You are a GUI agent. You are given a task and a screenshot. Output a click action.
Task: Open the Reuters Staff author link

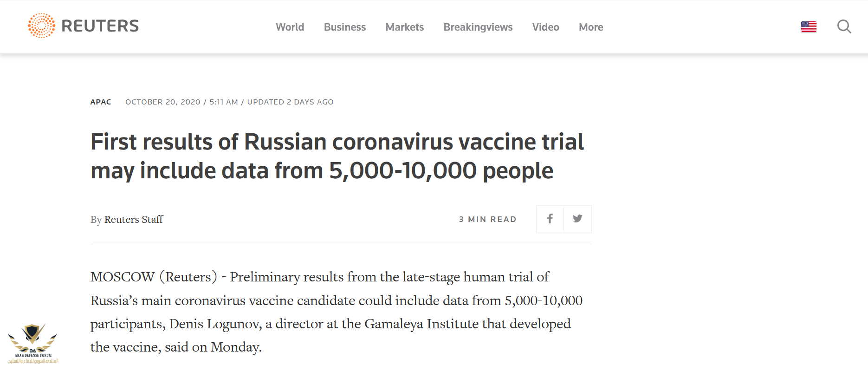coord(133,219)
